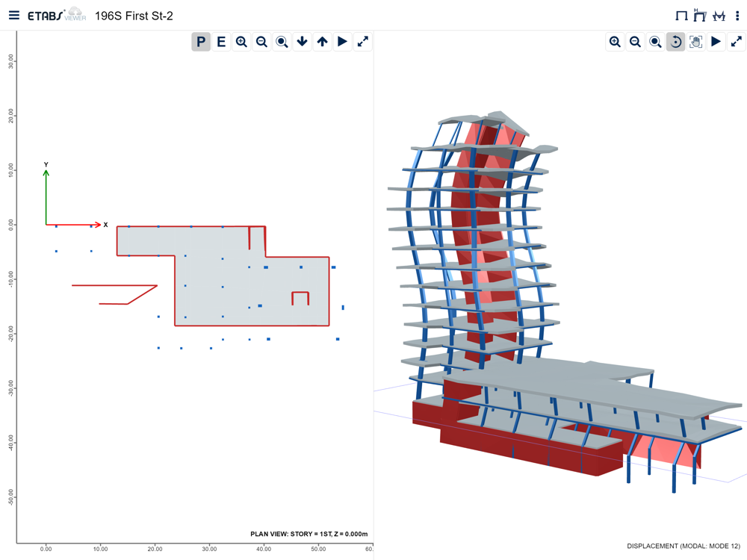
Task: Click the PLAN VIEW: STORY = 1ST label
Action: point(309,534)
